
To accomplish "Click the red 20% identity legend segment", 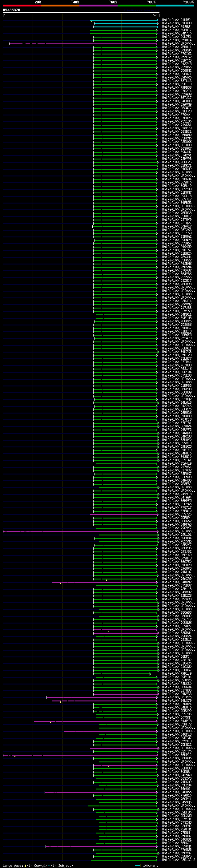I will (22, 6).
